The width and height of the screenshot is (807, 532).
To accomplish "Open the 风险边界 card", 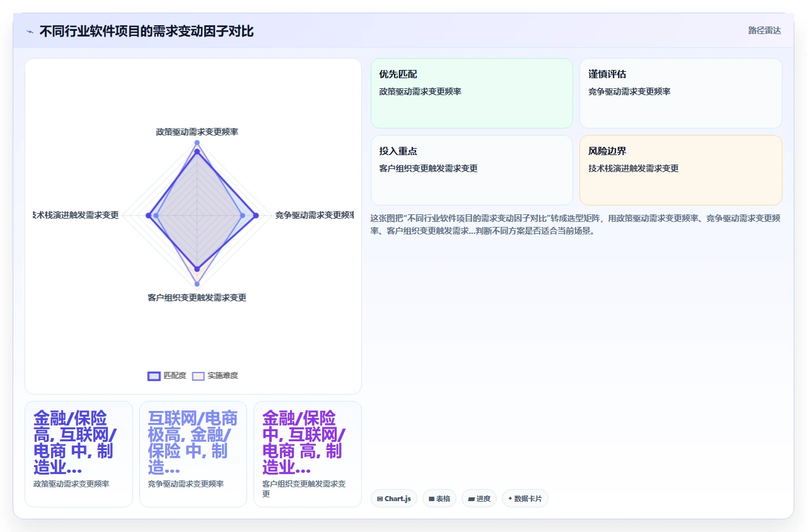I will pos(681,170).
